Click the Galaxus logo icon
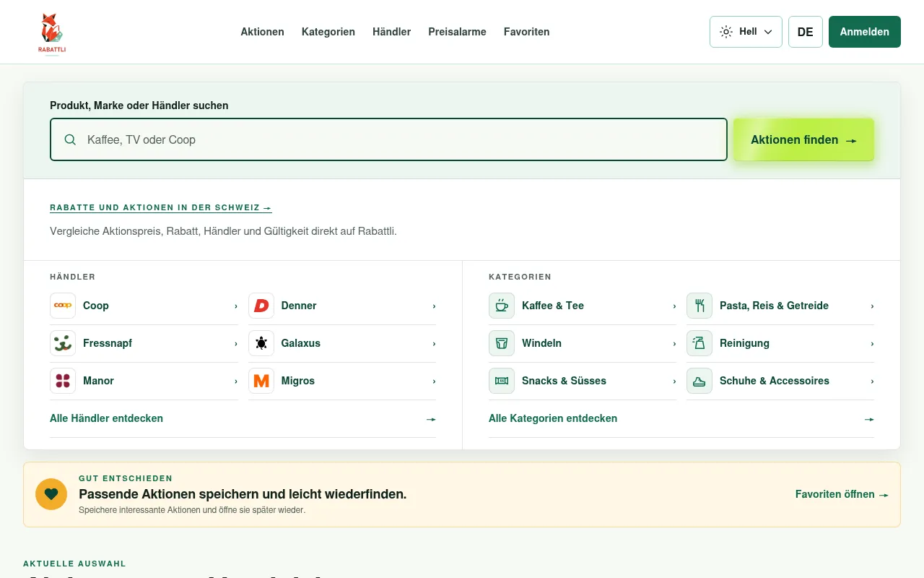 click(261, 343)
